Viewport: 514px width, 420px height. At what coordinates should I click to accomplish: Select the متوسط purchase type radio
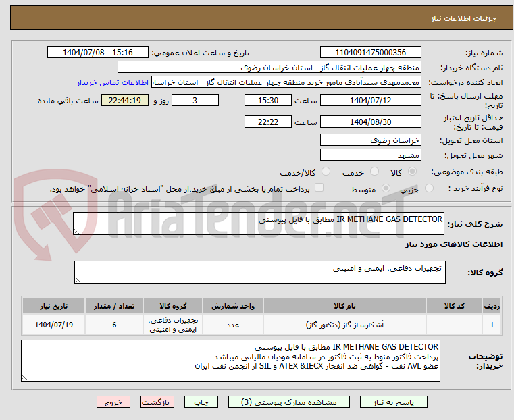pyautogui.click(x=386, y=188)
